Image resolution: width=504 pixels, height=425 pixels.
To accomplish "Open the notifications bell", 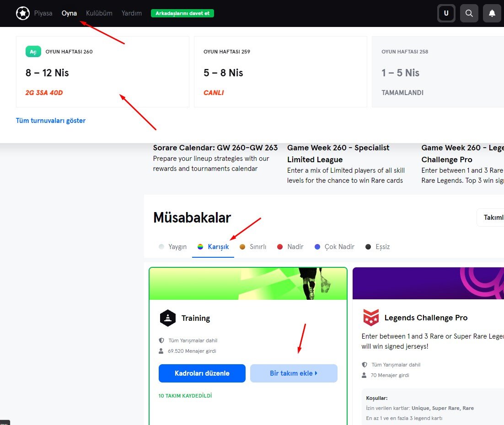I will click(x=492, y=13).
